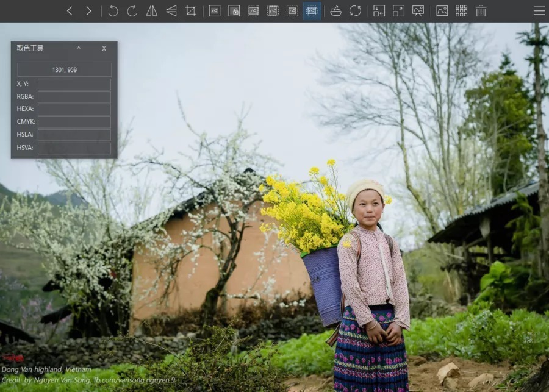Screen dimensions: 549x392
Task: Rotate image clockwise
Action: pyautogui.click(x=132, y=11)
